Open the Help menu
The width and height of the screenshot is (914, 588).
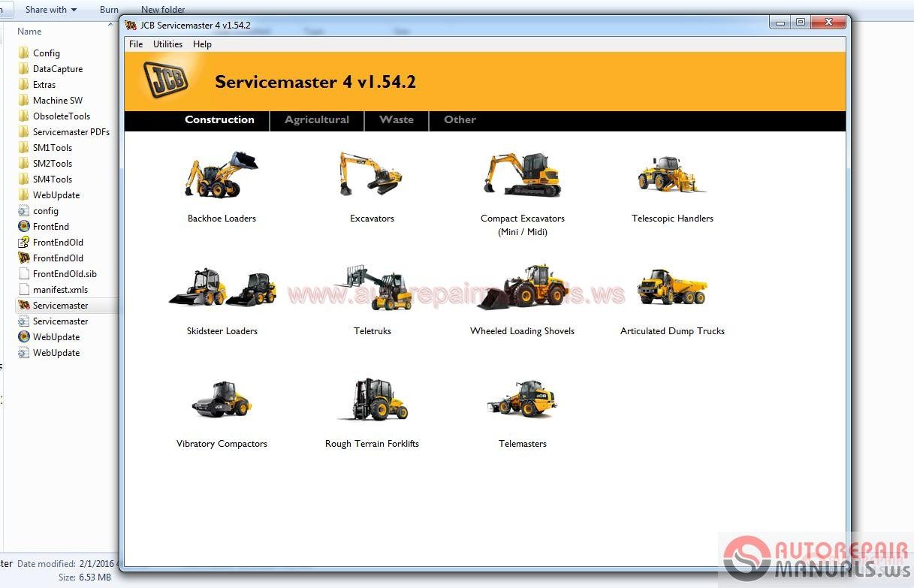[x=202, y=44]
